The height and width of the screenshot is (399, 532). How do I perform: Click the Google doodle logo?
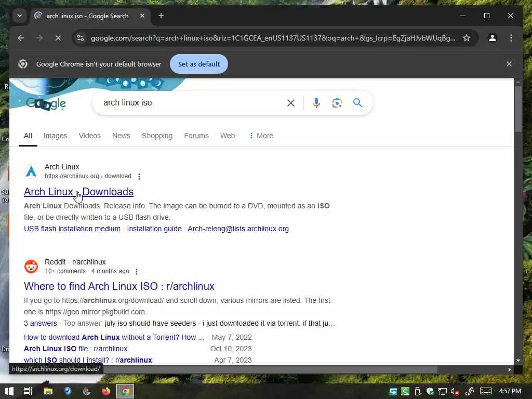click(46, 103)
